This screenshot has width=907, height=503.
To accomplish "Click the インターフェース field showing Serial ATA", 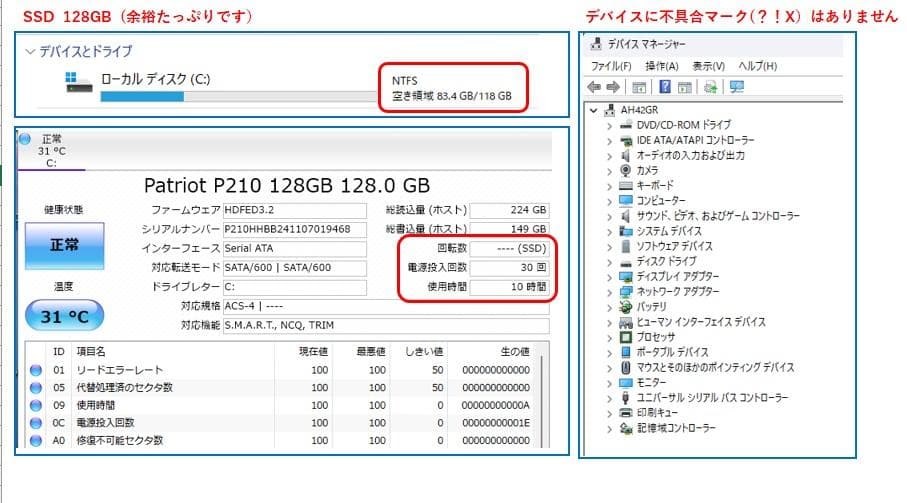I will (x=295, y=248).
